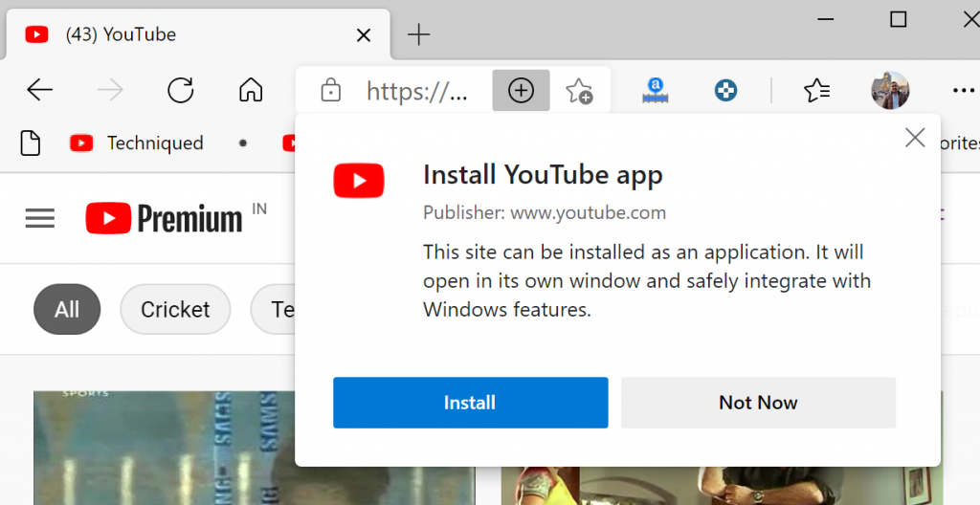Open the dot bookmark in favorites bar
Screen dimensions: 980x505
(243, 143)
